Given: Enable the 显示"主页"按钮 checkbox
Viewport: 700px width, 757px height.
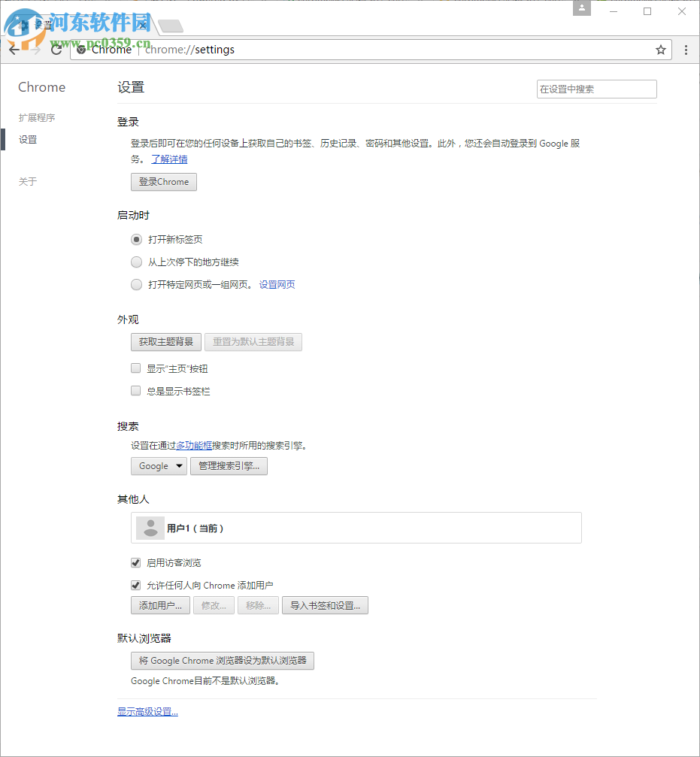Looking at the screenshot, I should (135, 368).
